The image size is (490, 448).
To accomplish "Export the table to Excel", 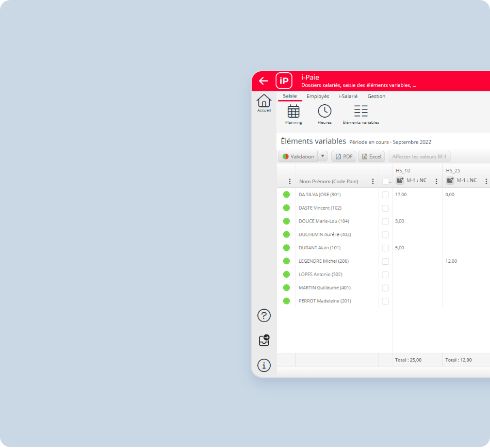I will click(371, 156).
